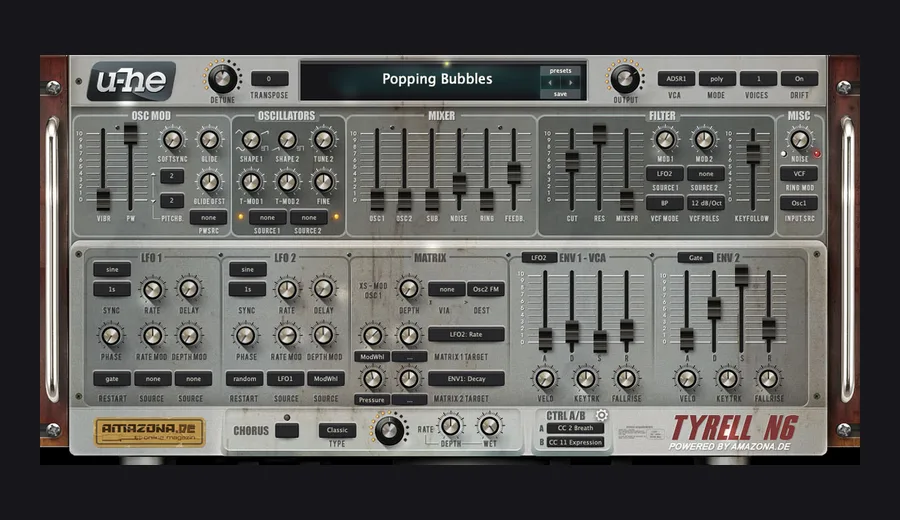Open the VCF Mode BP dropdown

coord(664,203)
